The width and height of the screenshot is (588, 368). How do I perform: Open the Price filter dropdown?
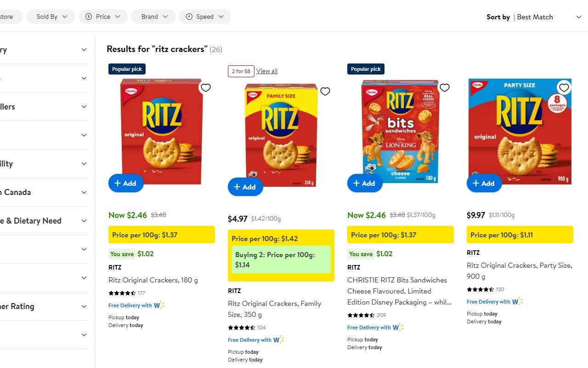coord(102,17)
